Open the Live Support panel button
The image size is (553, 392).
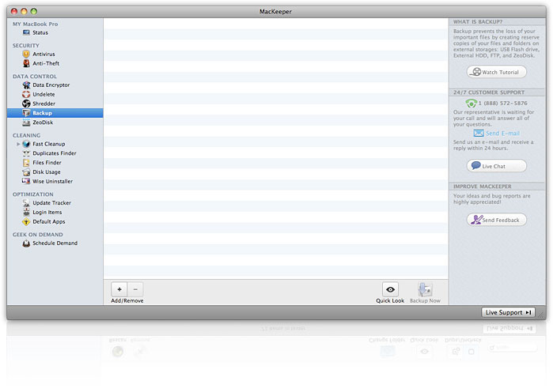(x=508, y=312)
